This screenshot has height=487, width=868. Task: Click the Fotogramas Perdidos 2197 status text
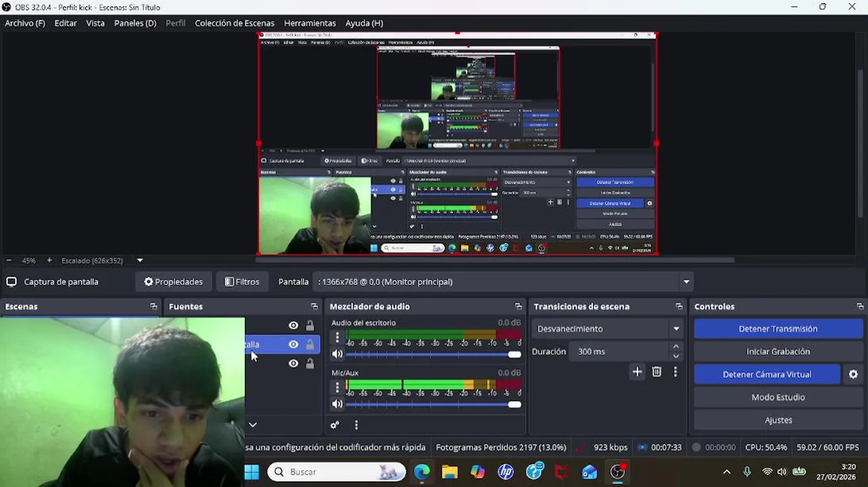(x=501, y=447)
